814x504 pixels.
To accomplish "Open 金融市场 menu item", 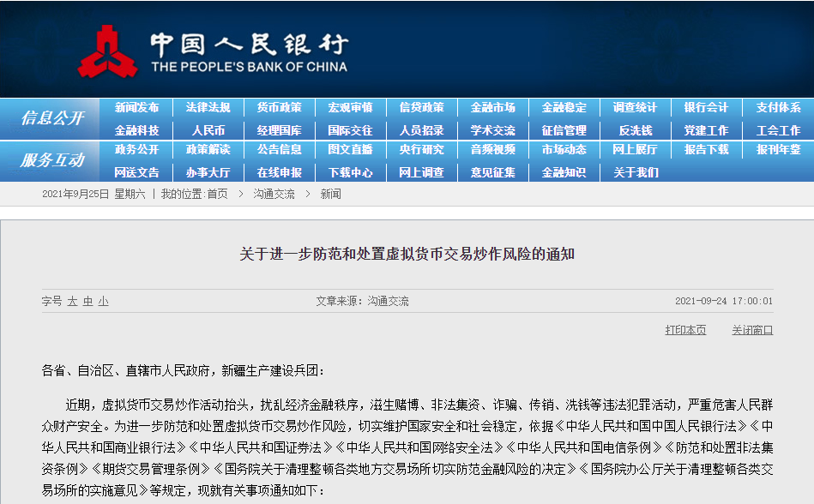I will pyautogui.click(x=492, y=107).
